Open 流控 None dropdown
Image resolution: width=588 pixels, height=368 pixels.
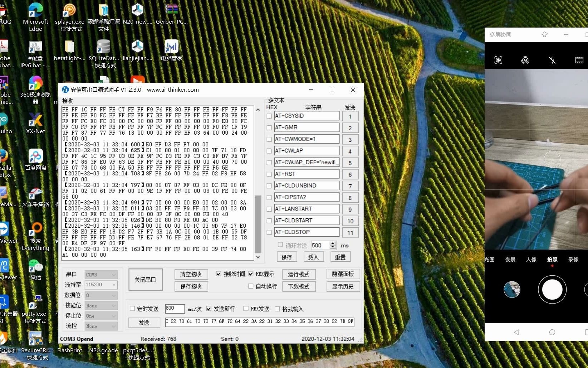101,326
